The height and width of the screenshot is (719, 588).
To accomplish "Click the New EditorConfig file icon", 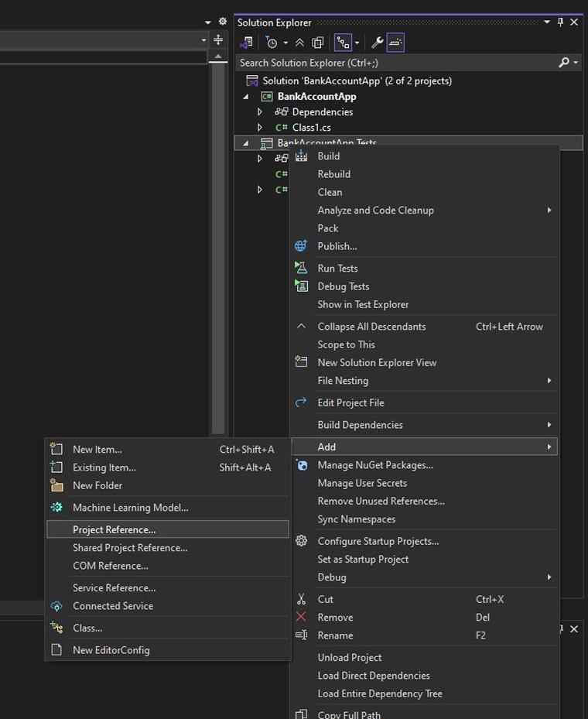I will pyautogui.click(x=56, y=650).
